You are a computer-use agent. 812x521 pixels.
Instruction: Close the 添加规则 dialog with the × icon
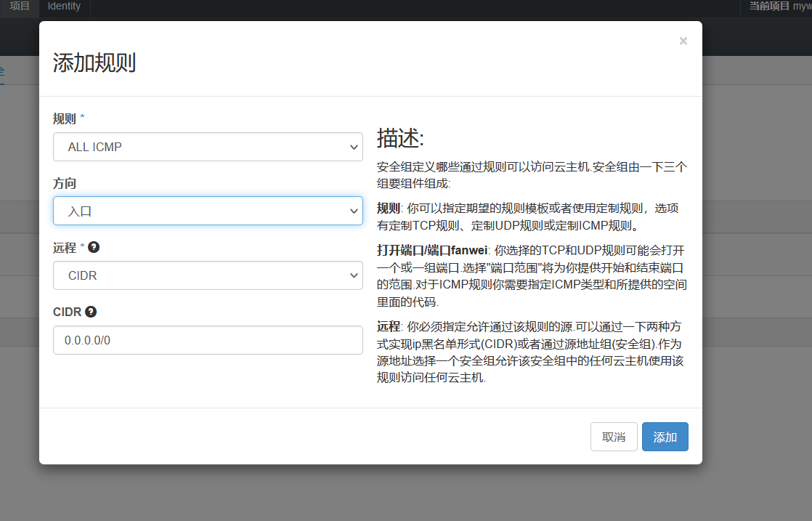(683, 41)
